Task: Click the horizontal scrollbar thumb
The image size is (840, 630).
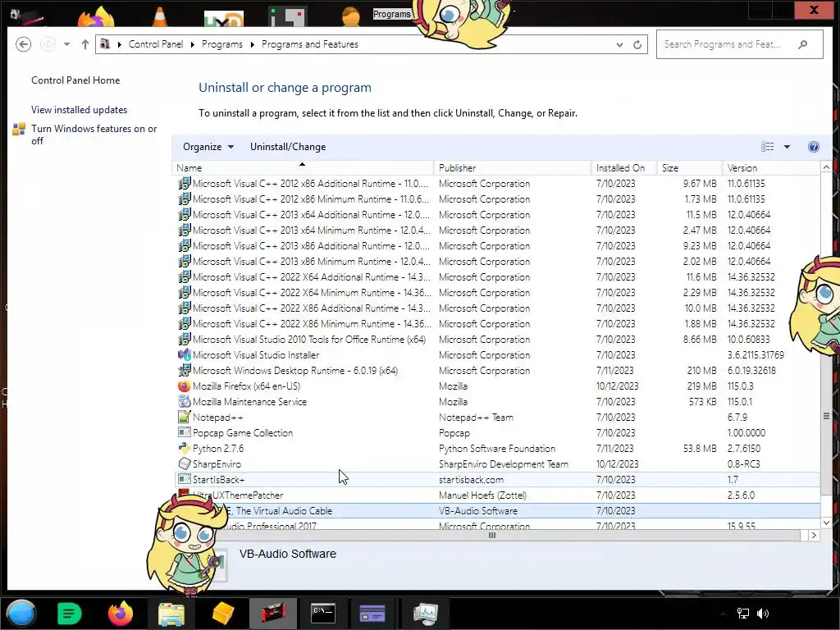Action: coord(492,535)
